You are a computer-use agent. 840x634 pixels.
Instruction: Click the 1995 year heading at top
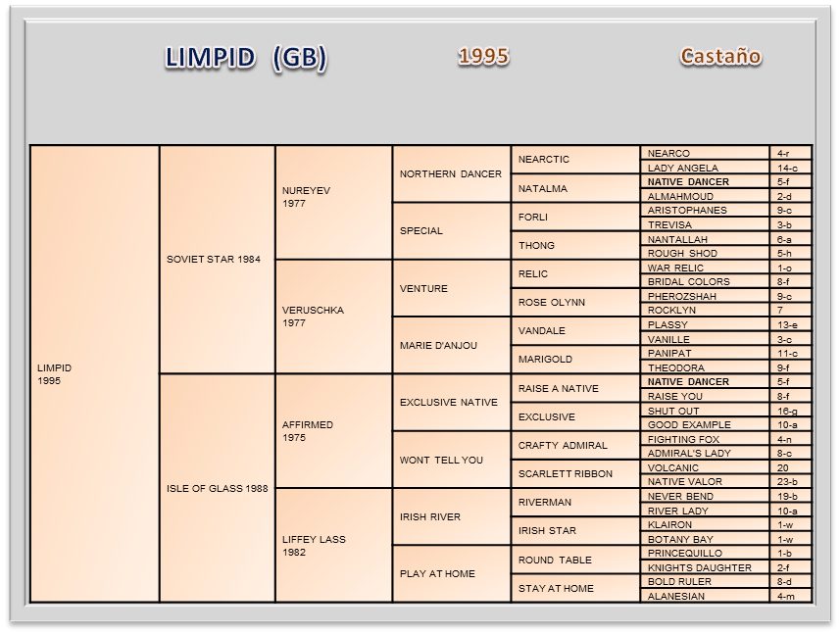point(483,56)
